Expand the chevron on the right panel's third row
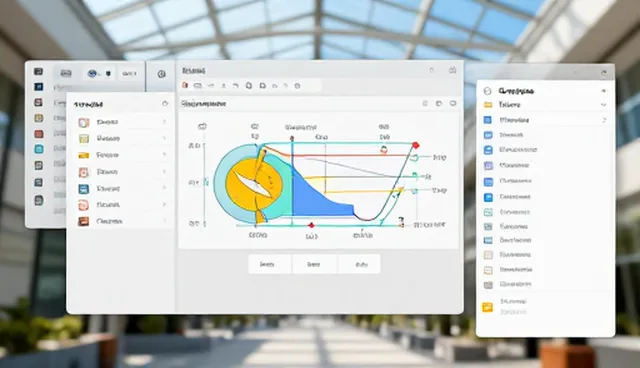Image resolution: width=640 pixels, height=368 pixels. pos(604,120)
